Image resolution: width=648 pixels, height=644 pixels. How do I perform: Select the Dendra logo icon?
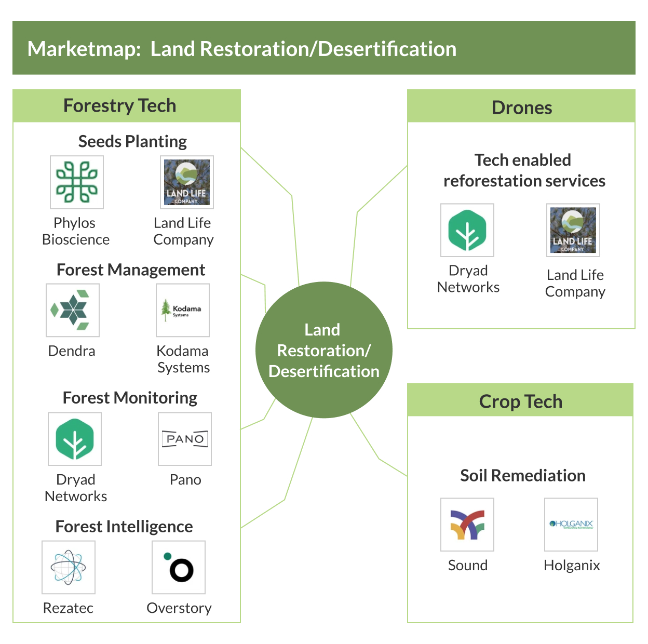click(73, 310)
